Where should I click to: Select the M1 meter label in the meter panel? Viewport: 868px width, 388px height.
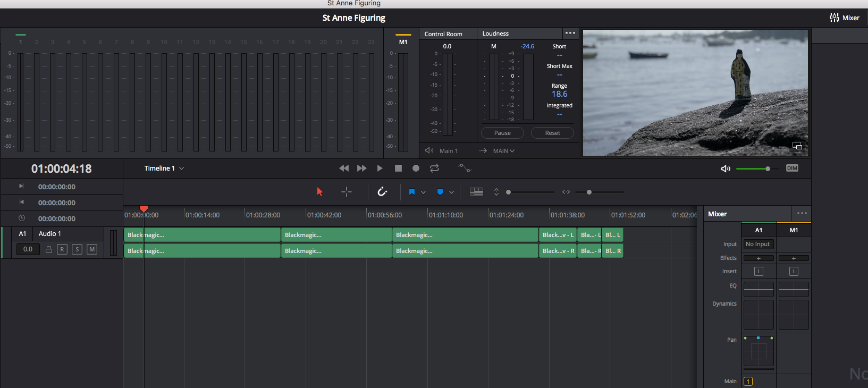(x=403, y=42)
